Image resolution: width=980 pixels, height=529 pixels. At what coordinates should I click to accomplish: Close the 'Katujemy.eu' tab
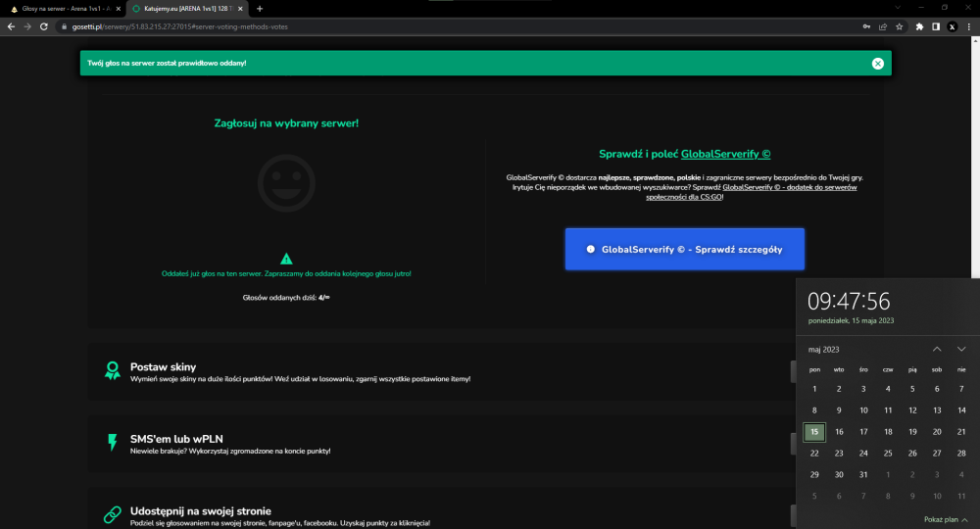240,9
